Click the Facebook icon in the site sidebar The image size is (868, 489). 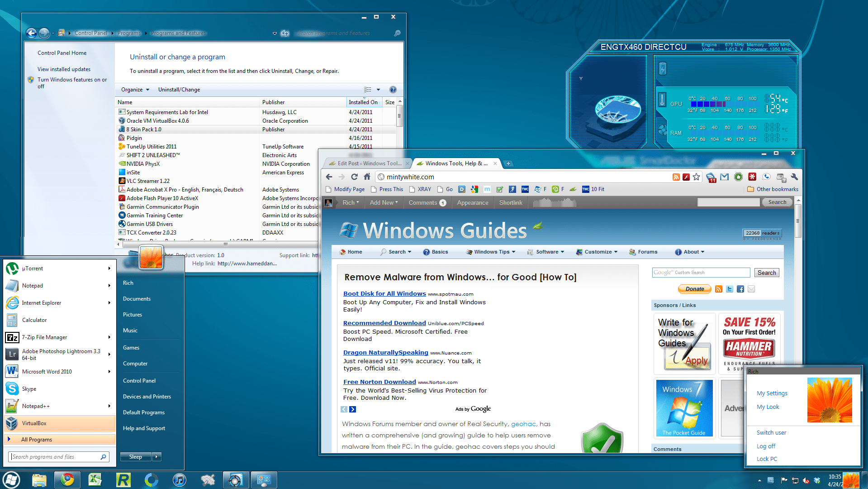pyautogui.click(x=740, y=289)
